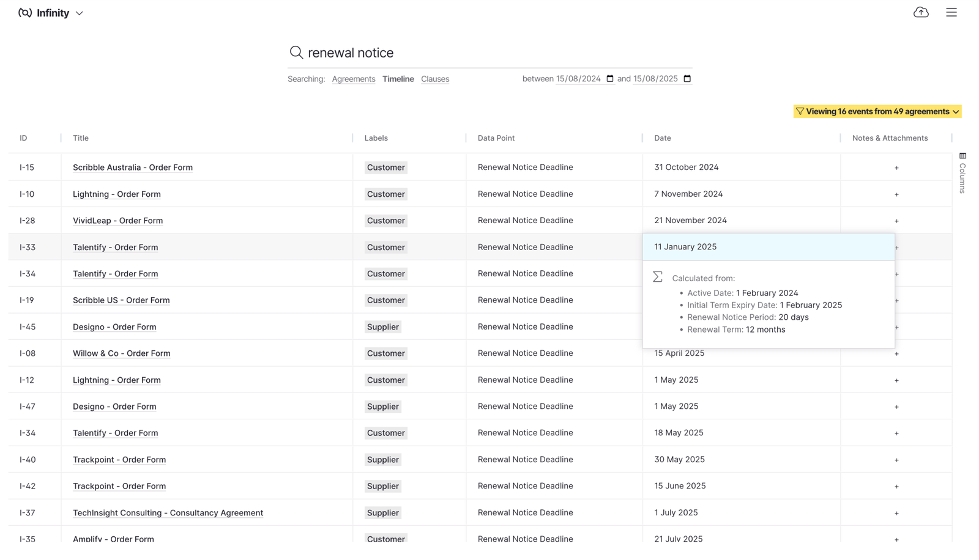Open the hamburger menu icon

[x=951, y=12]
